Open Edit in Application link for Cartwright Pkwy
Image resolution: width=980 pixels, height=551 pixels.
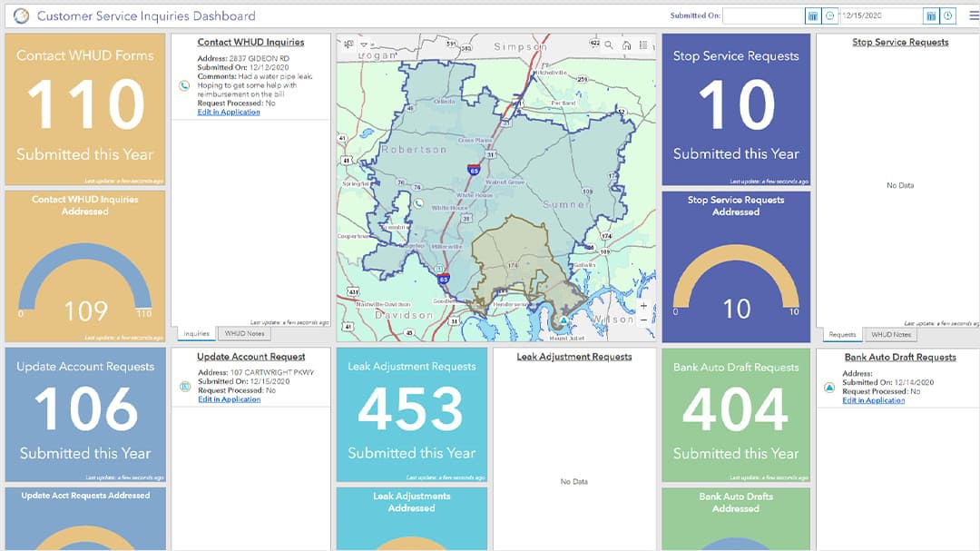point(230,399)
